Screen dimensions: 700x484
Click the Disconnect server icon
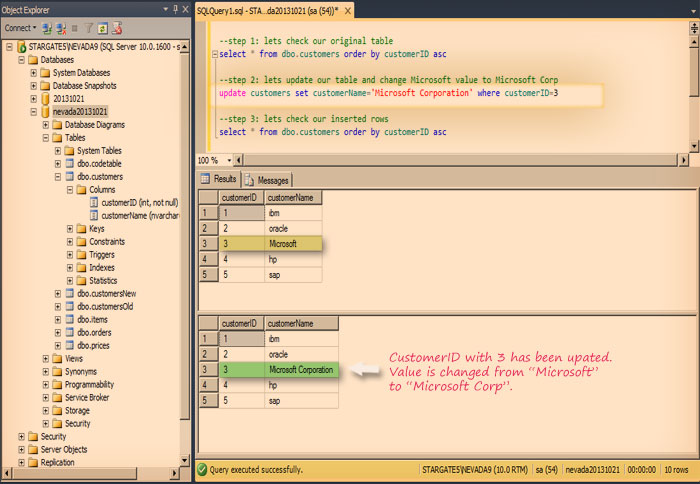click(60, 28)
